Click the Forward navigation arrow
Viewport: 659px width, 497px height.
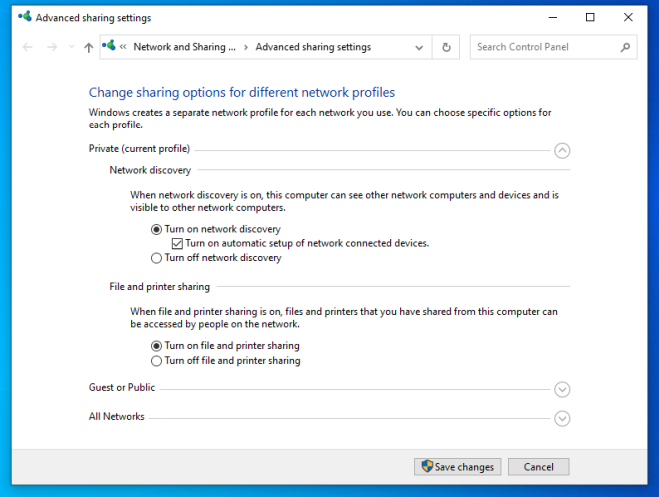click(52, 47)
